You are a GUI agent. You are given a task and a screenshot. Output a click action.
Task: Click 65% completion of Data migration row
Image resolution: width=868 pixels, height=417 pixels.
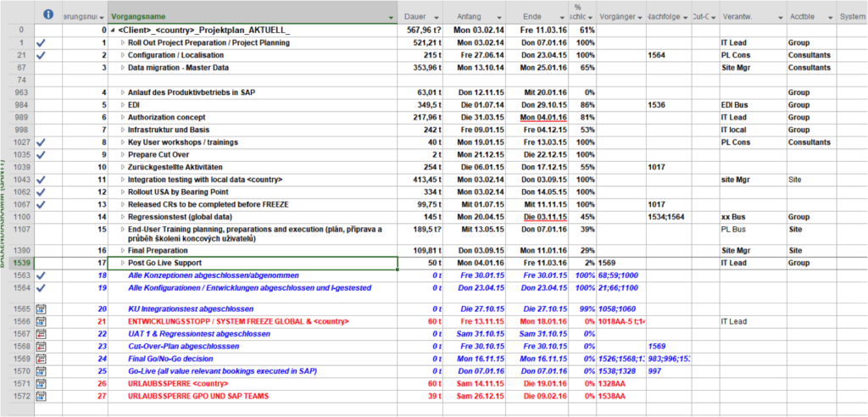coord(587,68)
